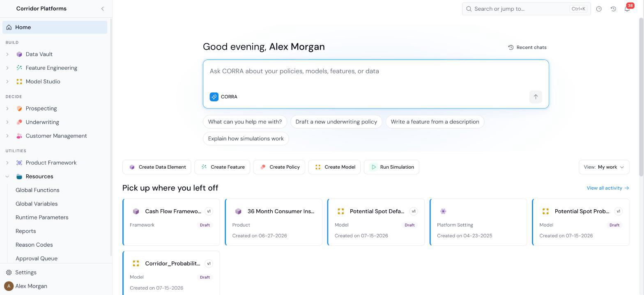Click the Model Studio dots icon
Screen dimensions: 644x295
tap(19, 82)
